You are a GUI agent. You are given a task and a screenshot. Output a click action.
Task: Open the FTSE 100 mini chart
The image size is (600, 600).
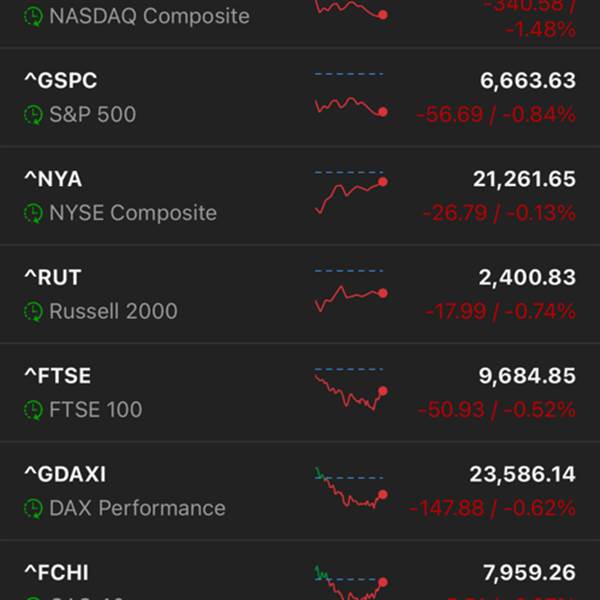[x=350, y=390]
